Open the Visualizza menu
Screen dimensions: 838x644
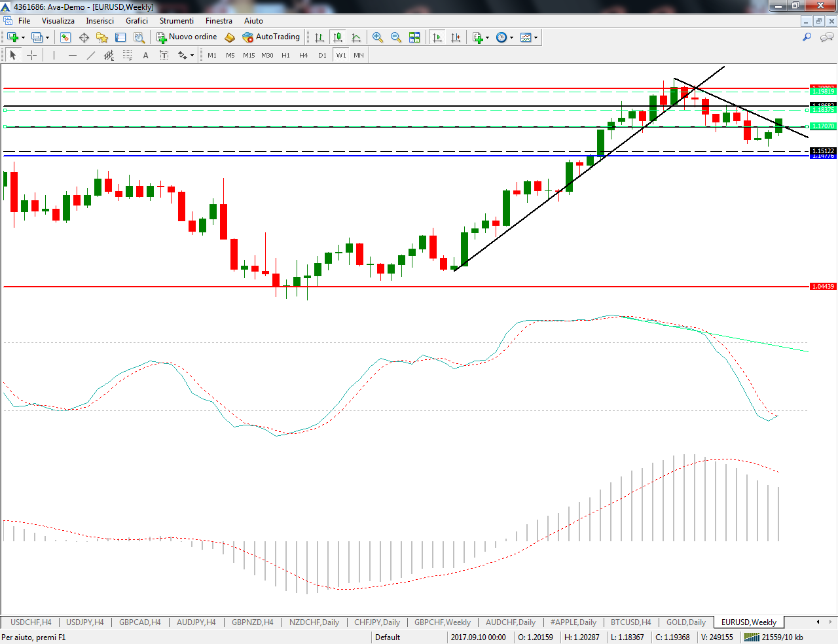coord(58,21)
